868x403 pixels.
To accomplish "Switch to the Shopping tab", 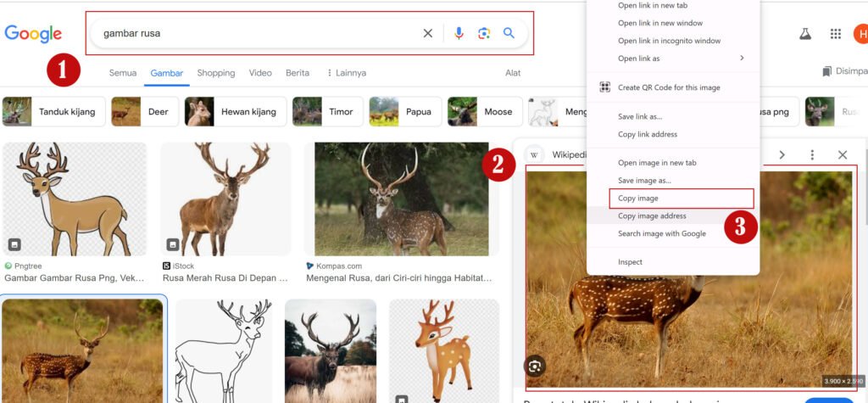I will point(216,73).
